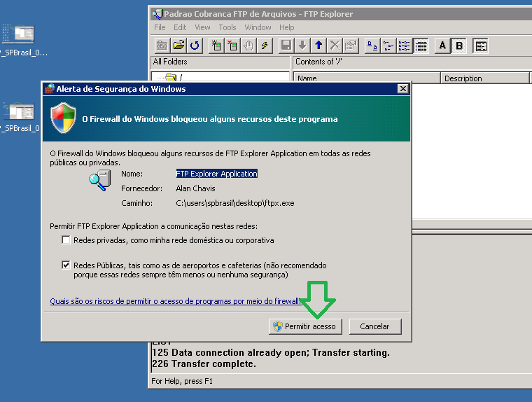The height and width of the screenshot is (402, 532).
Task: Click the blue Upload up-arrow icon
Action: tap(318, 46)
